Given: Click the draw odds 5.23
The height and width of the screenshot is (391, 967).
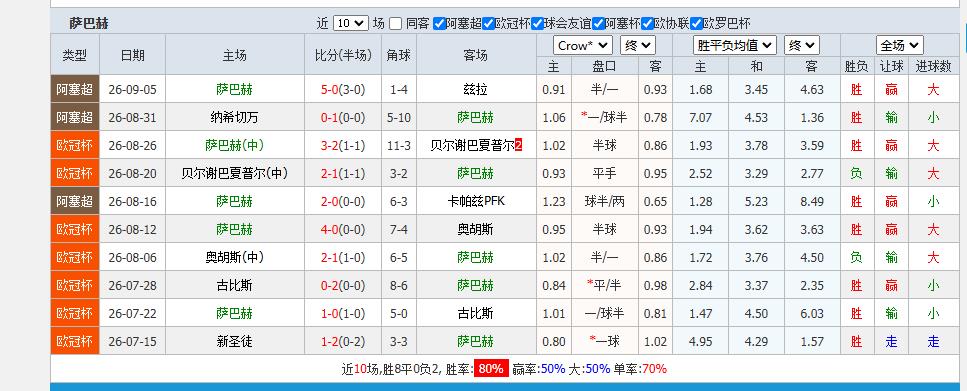Looking at the screenshot, I should 756,201.
